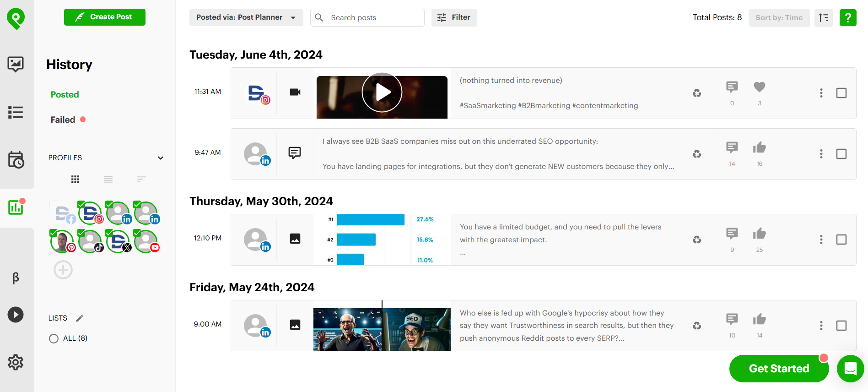This screenshot has width=868, height=392.
Task: Click the add profile plus circle
Action: 63,270
